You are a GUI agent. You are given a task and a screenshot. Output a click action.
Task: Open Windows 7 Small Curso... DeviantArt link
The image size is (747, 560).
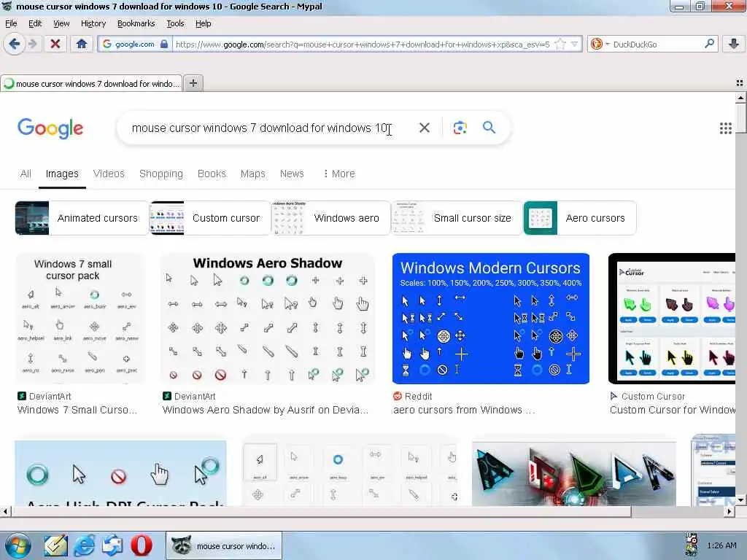pos(77,410)
